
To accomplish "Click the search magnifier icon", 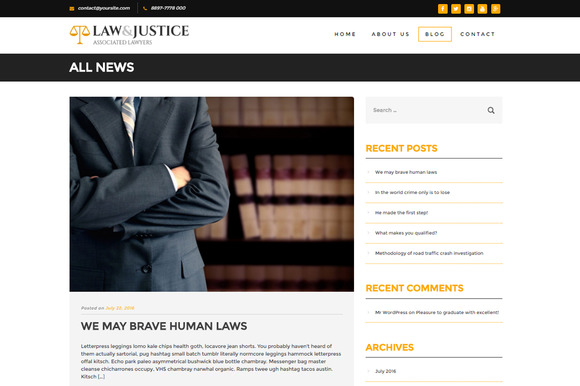I will click(x=491, y=110).
